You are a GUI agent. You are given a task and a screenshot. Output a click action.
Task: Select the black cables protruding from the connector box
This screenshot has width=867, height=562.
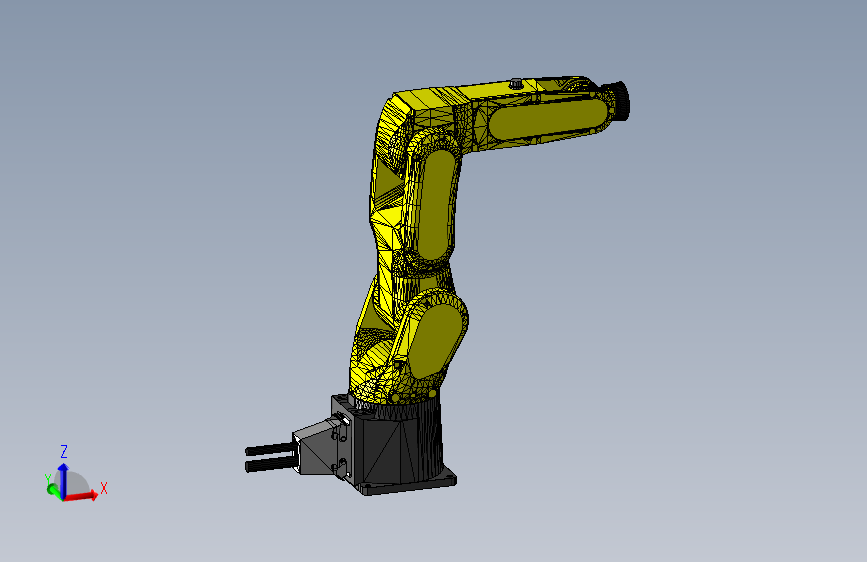click(269, 457)
